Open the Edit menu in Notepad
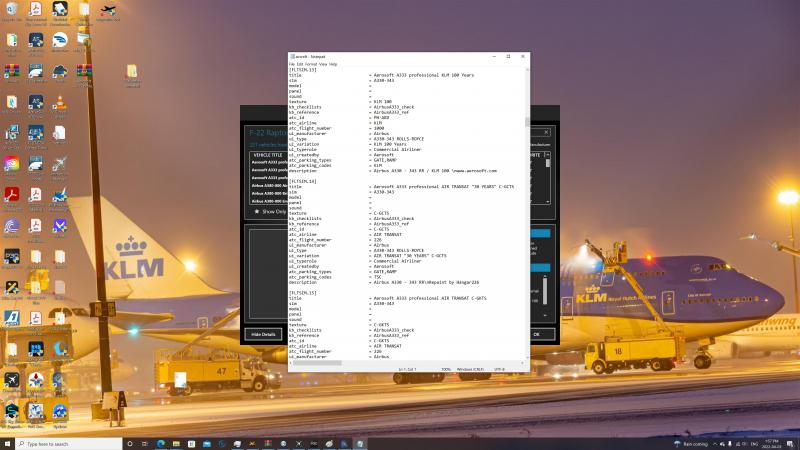800x450 pixels. tap(300, 64)
